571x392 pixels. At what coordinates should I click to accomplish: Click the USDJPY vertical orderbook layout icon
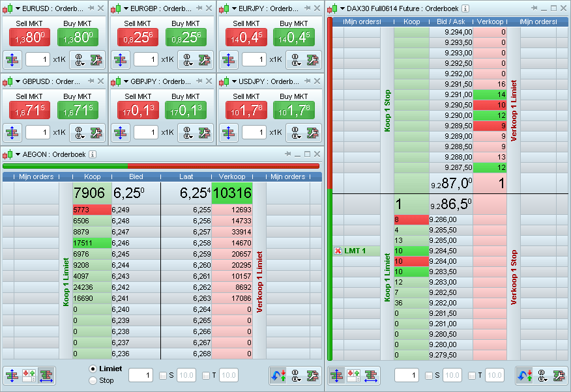[x=229, y=133]
